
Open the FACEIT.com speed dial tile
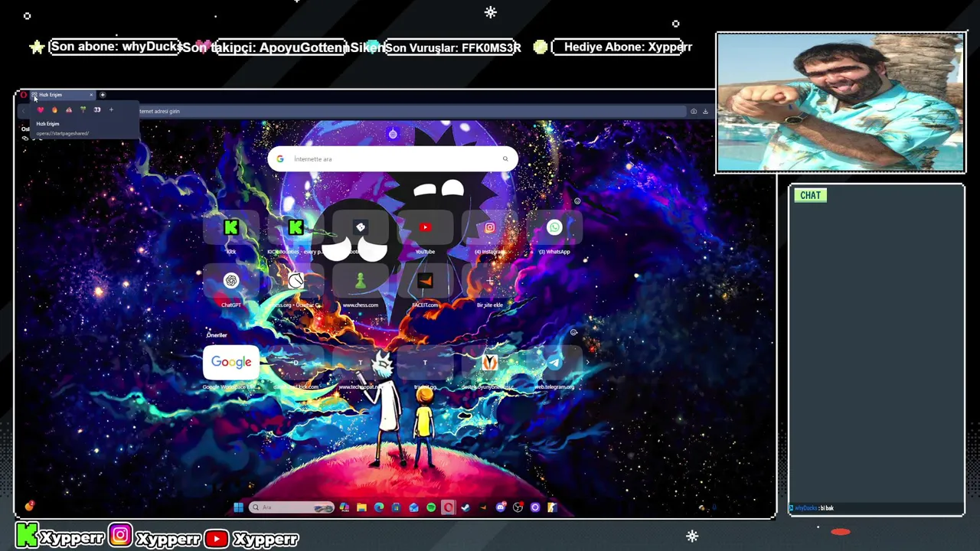coord(425,281)
